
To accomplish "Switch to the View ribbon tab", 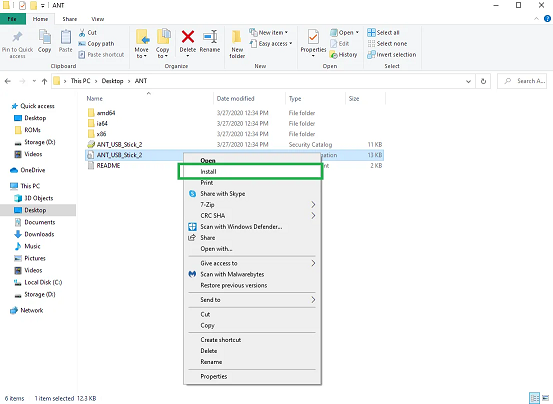I will [x=97, y=19].
